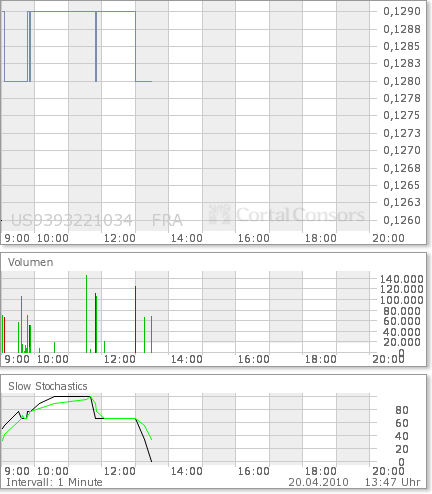The height and width of the screenshot is (494, 432).
Task: Click the 0,1280 price axis label
Action: 402,81
